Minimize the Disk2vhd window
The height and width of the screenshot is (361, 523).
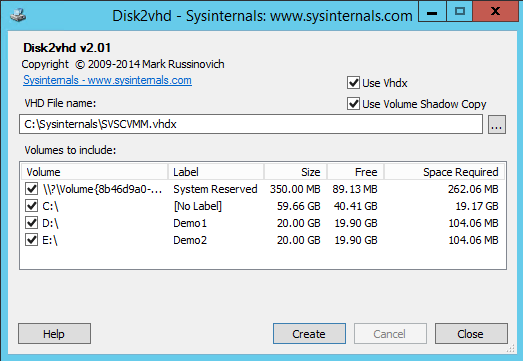432,12
